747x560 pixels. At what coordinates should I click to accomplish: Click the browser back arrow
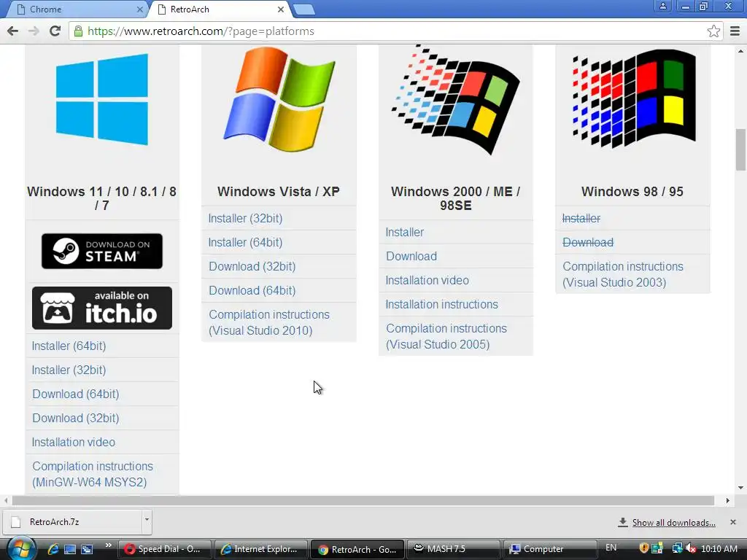(x=12, y=31)
